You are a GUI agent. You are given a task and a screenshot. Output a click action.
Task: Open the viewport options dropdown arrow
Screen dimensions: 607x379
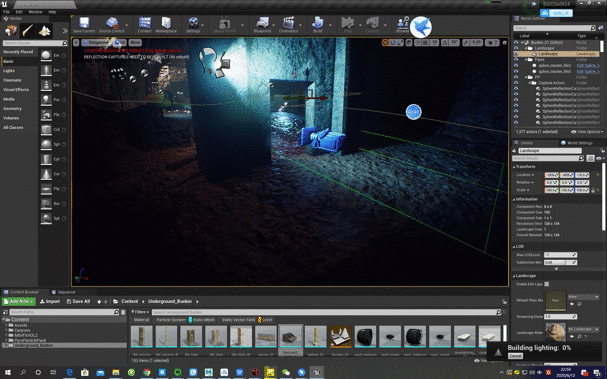point(76,43)
